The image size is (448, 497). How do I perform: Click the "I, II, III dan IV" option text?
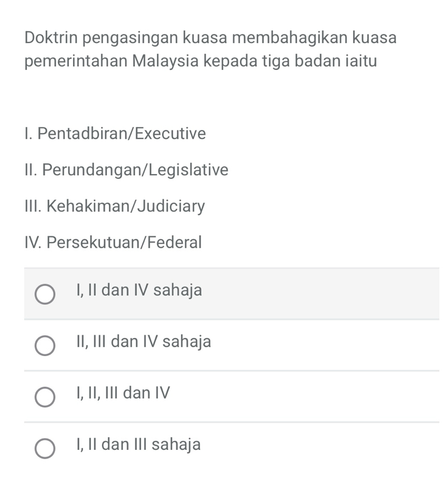[x=123, y=393]
